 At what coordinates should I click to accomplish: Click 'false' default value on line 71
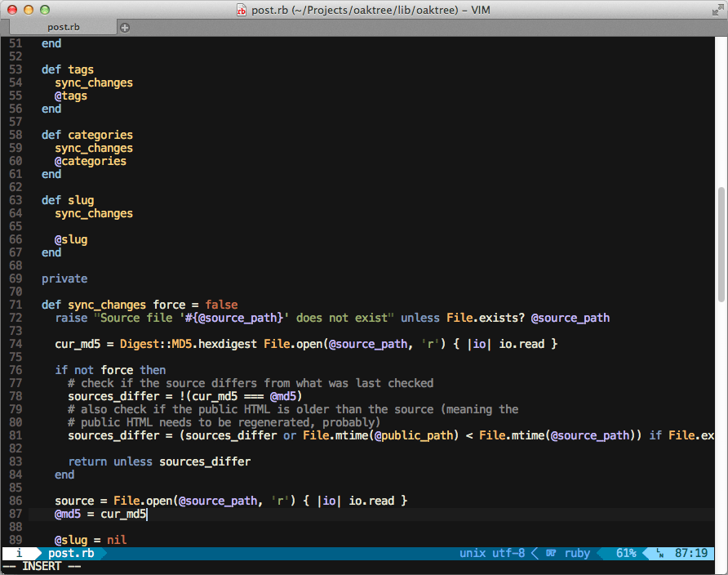(221, 305)
